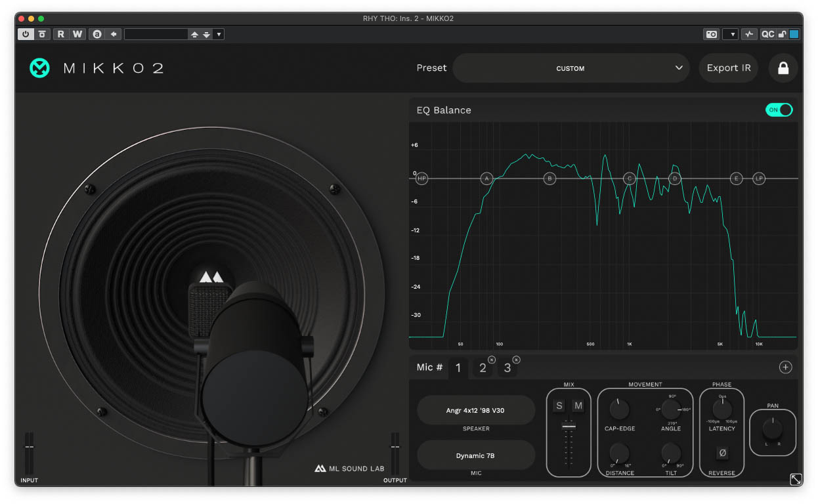Engage phase reverse with the Ø button
Image resolution: width=818 pixels, height=504 pixels.
click(x=721, y=453)
